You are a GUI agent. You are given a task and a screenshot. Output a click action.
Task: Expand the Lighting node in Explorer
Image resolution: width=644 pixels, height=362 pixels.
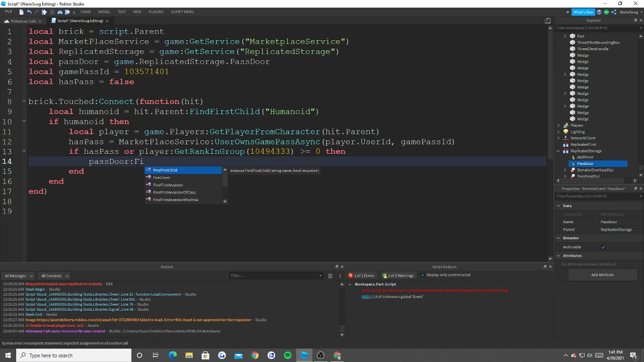[x=558, y=132]
